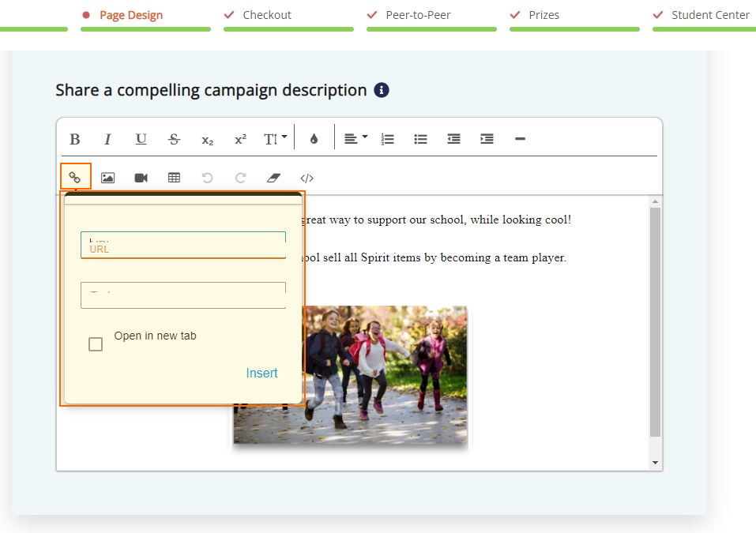756x533 pixels.
Task: Increase paragraph indent
Action: [487, 139]
